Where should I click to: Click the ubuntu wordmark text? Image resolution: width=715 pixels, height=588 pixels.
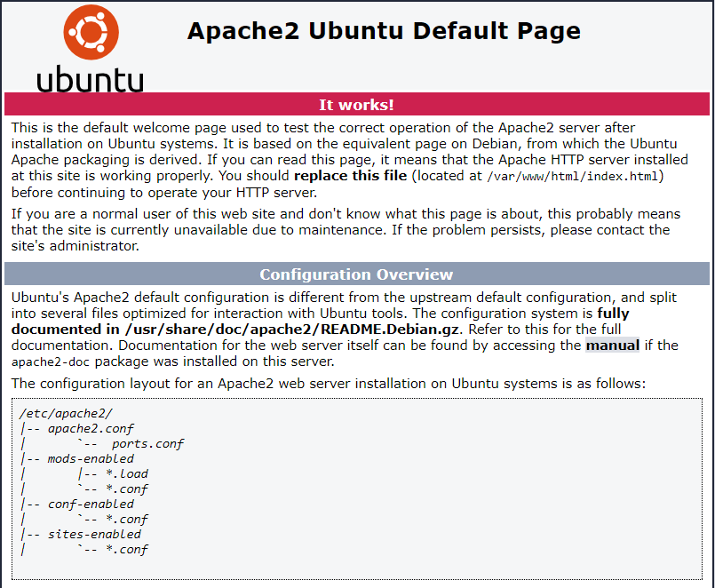[x=90, y=77]
